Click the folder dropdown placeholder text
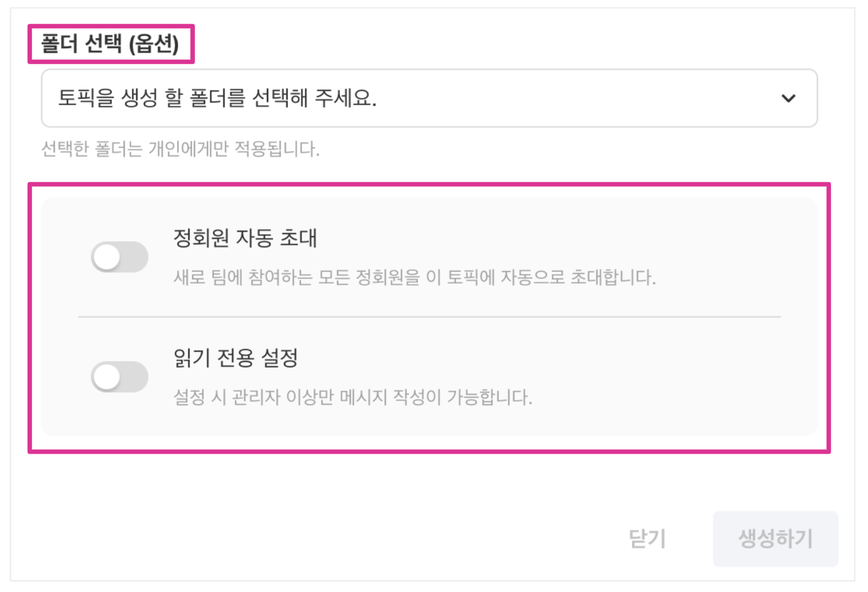 217,98
